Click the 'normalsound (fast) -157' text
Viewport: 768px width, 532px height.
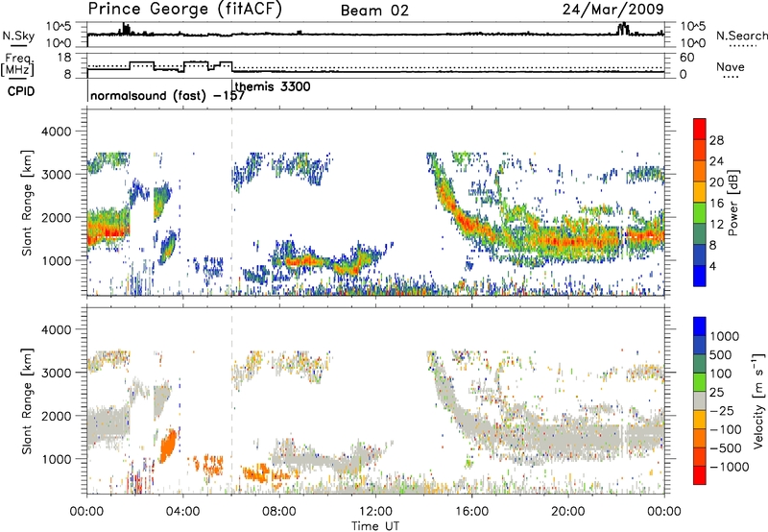pos(167,95)
